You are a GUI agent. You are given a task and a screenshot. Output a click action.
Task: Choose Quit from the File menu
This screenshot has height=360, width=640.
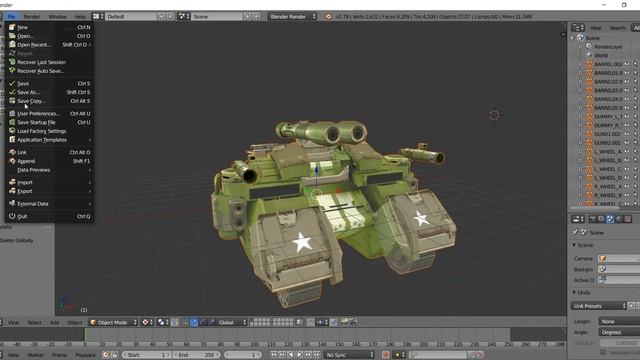coord(49,216)
